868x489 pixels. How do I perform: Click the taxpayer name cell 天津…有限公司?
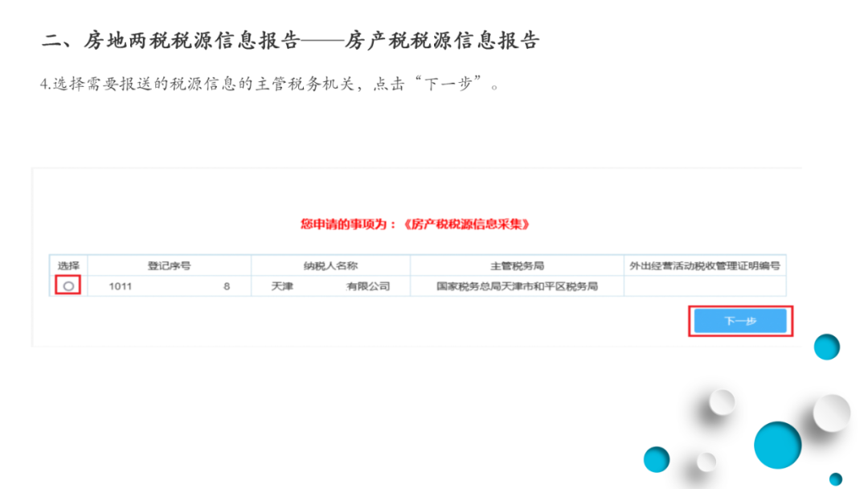[x=330, y=286]
